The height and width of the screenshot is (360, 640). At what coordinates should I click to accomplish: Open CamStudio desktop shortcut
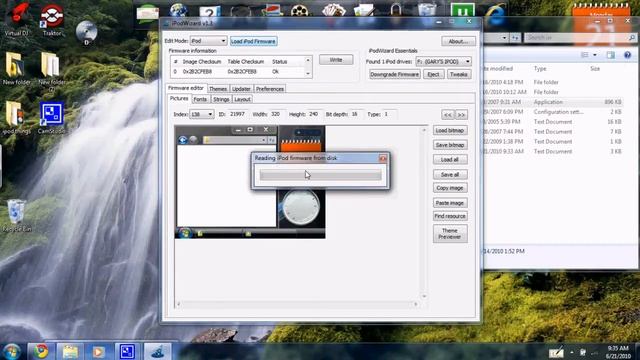pyautogui.click(x=51, y=118)
